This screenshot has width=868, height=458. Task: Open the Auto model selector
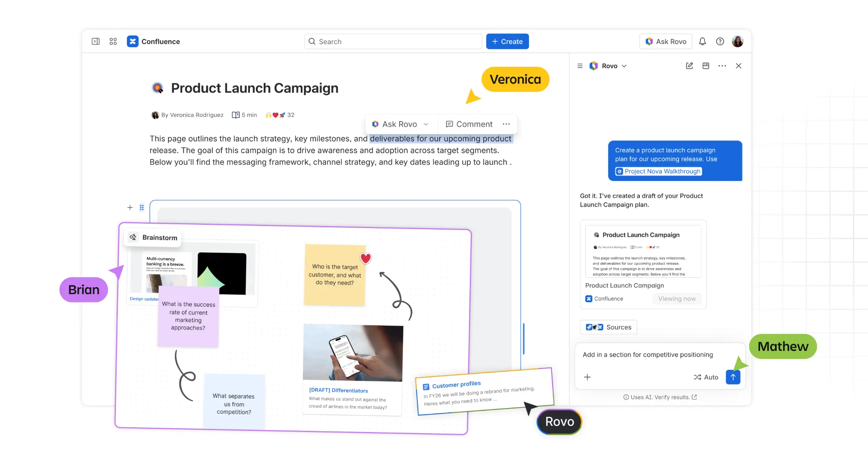706,377
